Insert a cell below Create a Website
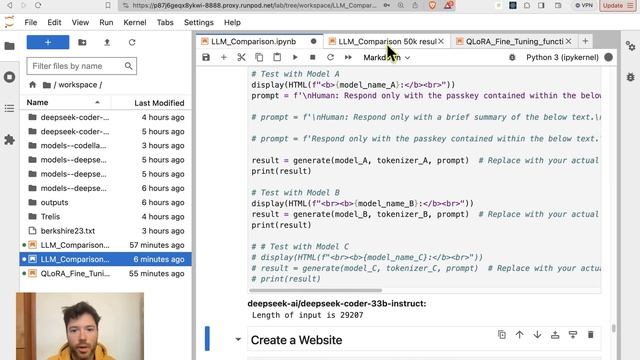The image size is (640, 360). [x=573, y=335]
